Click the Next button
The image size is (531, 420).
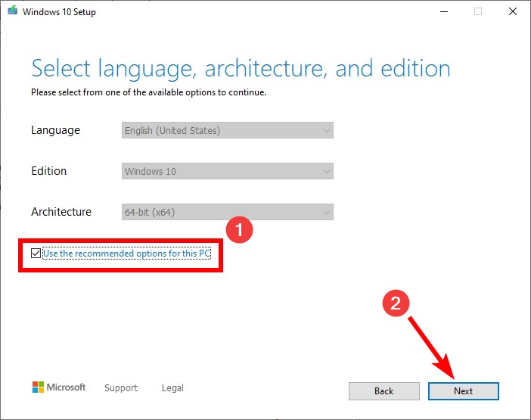click(x=463, y=391)
